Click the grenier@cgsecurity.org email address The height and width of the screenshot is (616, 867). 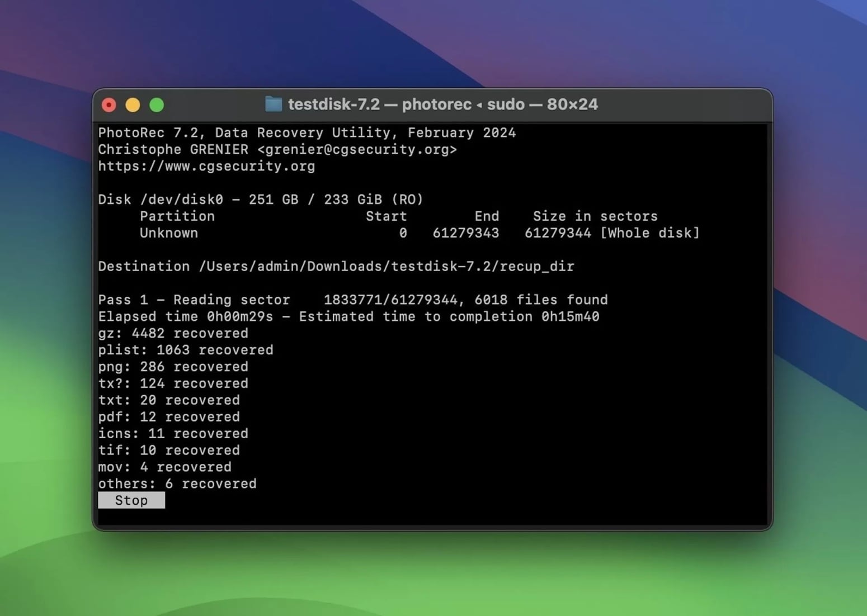[x=358, y=149]
